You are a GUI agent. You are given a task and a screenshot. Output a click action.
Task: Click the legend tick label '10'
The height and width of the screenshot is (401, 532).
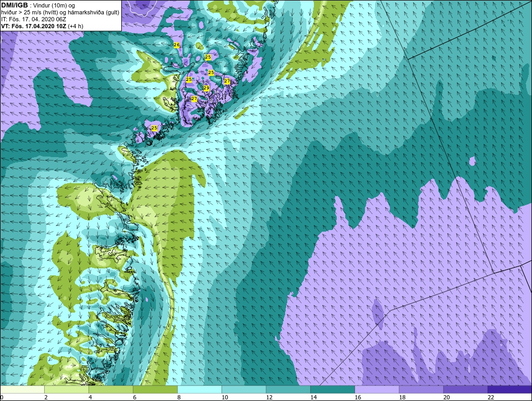[x=225, y=397]
